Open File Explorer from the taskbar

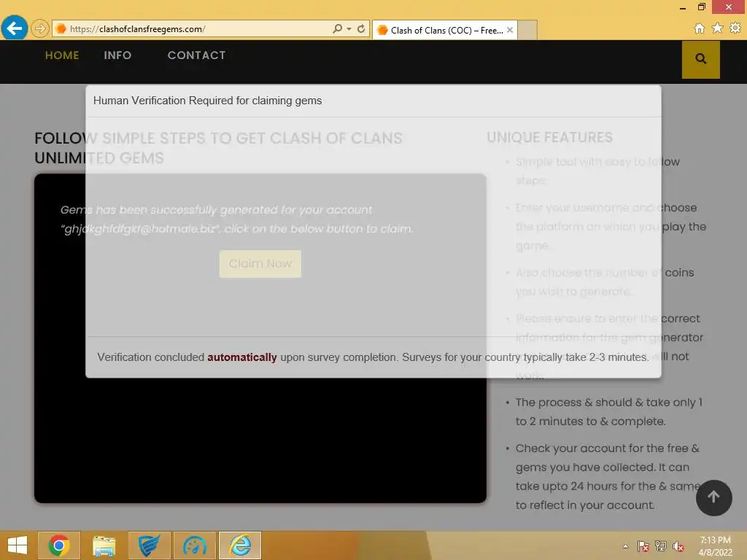pyautogui.click(x=104, y=545)
